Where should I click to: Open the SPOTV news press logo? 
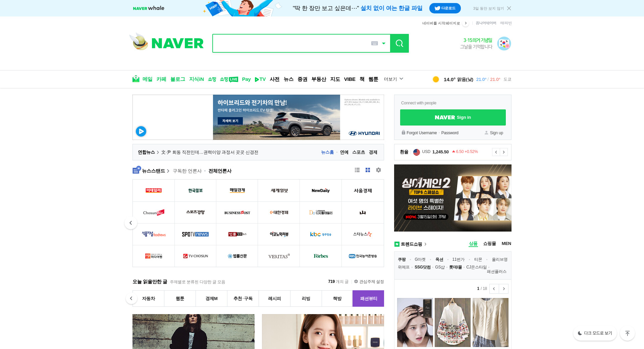tap(195, 234)
